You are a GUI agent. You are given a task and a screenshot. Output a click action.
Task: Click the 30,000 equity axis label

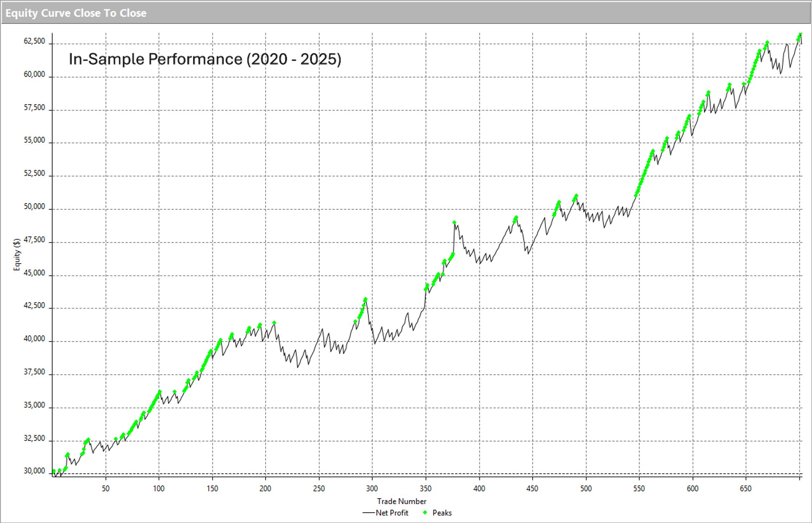35,471
